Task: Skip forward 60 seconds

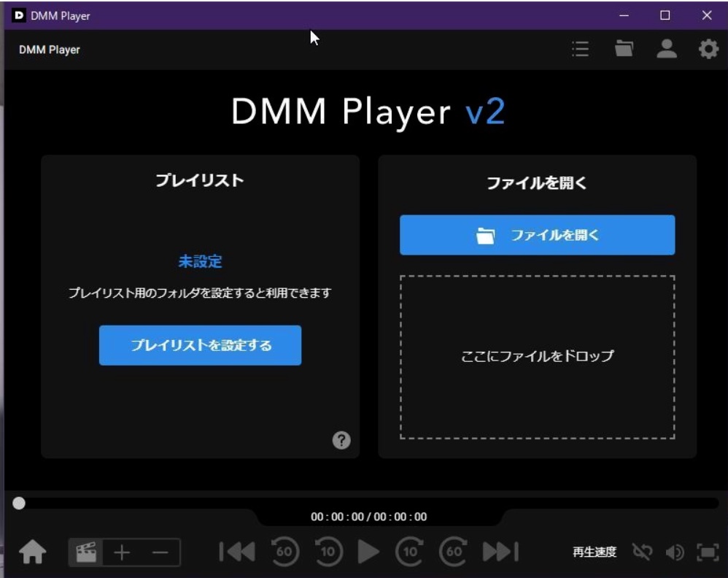Action: [x=453, y=552]
